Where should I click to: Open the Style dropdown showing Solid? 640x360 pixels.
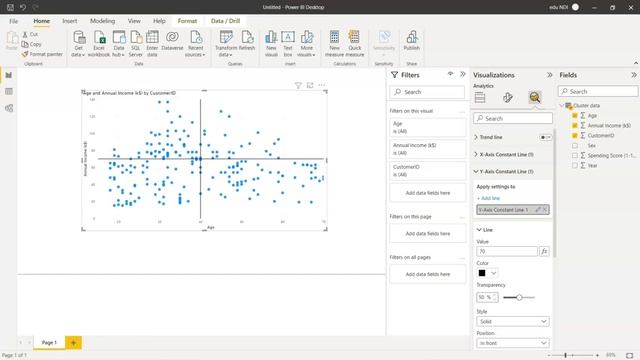click(513, 322)
